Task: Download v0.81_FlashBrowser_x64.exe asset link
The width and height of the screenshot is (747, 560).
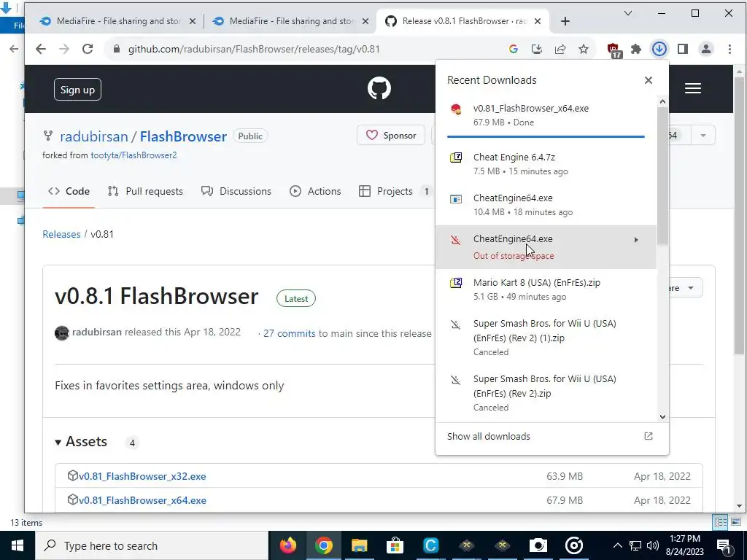Action: tap(142, 500)
